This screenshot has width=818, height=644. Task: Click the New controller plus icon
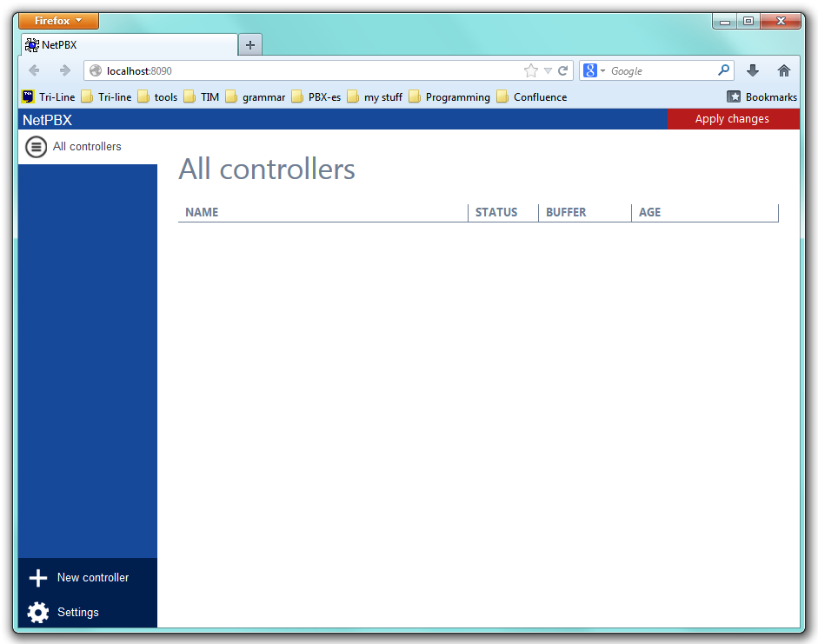click(38, 578)
